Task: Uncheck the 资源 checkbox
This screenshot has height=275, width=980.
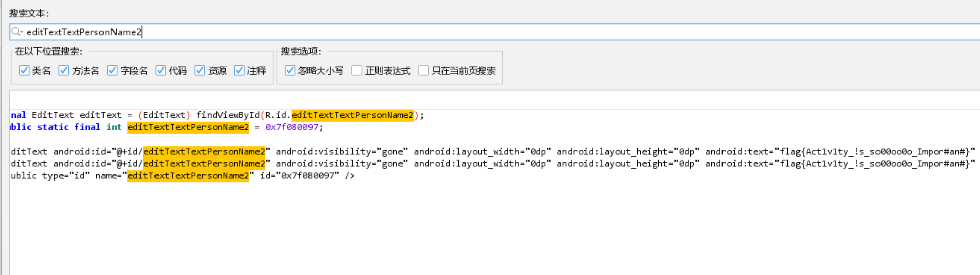Action: click(x=200, y=70)
